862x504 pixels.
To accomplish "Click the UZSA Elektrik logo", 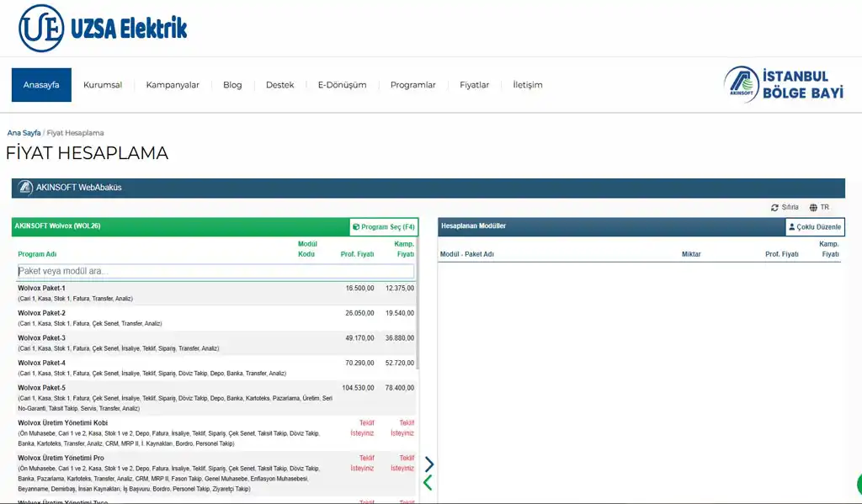I will (103, 28).
